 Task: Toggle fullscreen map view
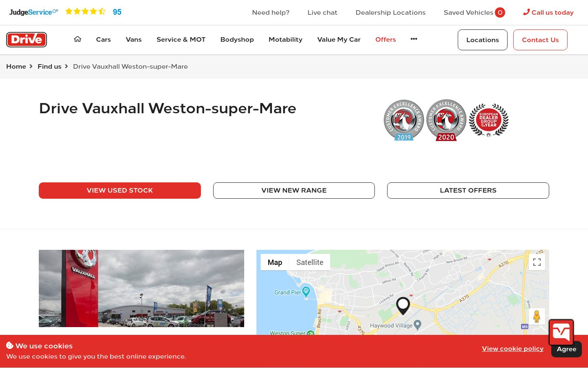[537, 262]
